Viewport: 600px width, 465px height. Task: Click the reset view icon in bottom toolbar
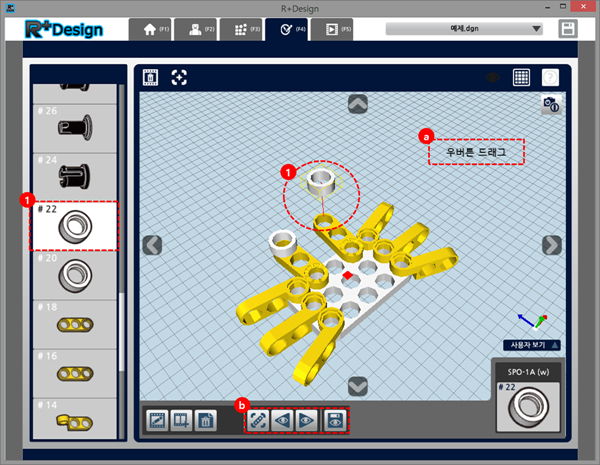[259, 421]
